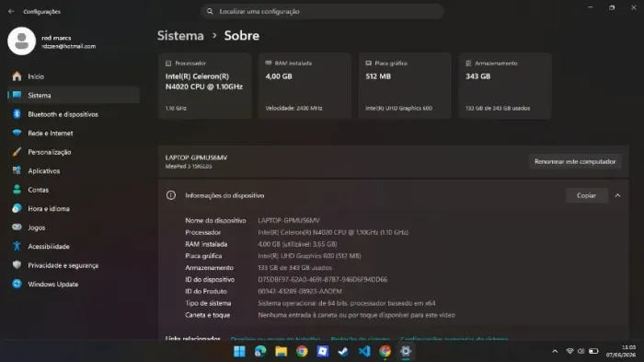The height and width of the screenshot is (362, 644).
Task: Click 'Velocidade: 2400 MHz' in the RAM card
Action: (x=293, y=108)
